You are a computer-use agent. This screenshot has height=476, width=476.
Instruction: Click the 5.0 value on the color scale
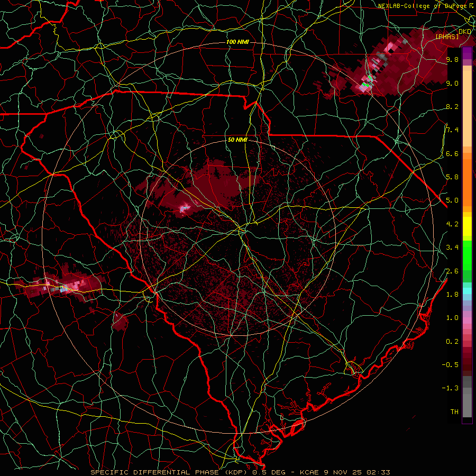(452, 200)
